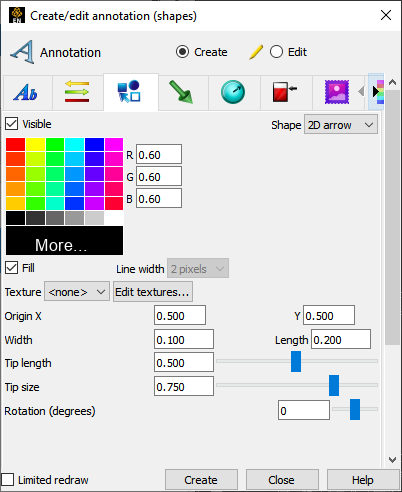402x492 pixels.
Task: Toggle the Fill checkbox
Action: coord(12,268)
